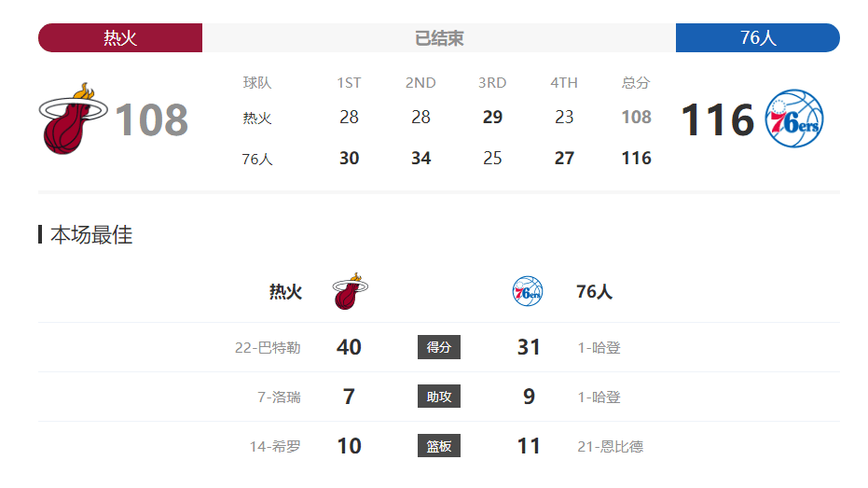Open 1-哈登 link in the 助攻 row
868x488 pixels.
coord(599,397)
